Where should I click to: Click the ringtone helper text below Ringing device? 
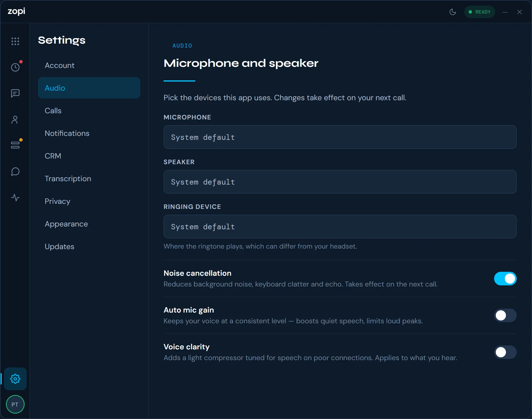pos(260,246)
